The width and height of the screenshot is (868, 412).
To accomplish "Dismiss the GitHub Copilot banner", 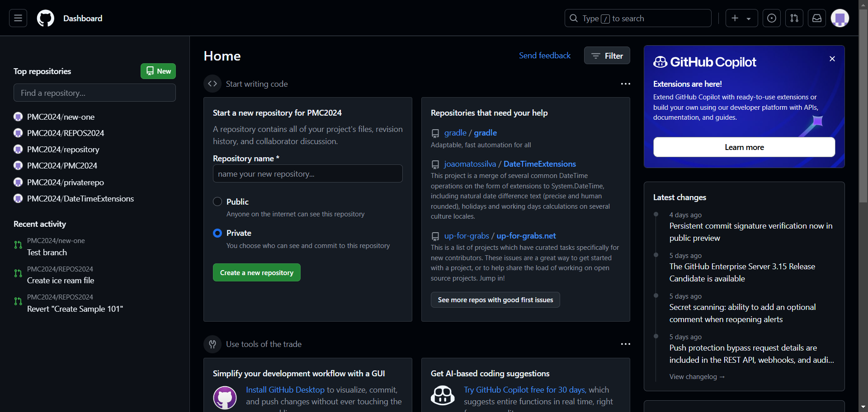I will pos(832,59).
